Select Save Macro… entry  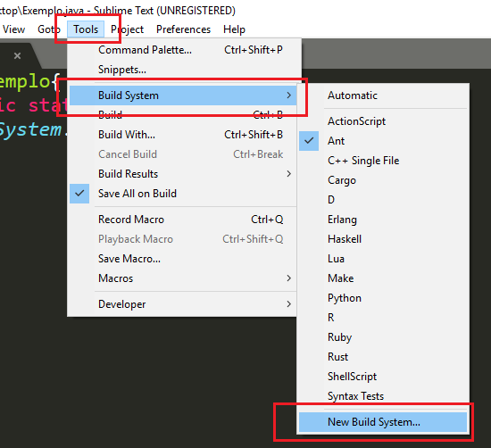coord(183,259)
